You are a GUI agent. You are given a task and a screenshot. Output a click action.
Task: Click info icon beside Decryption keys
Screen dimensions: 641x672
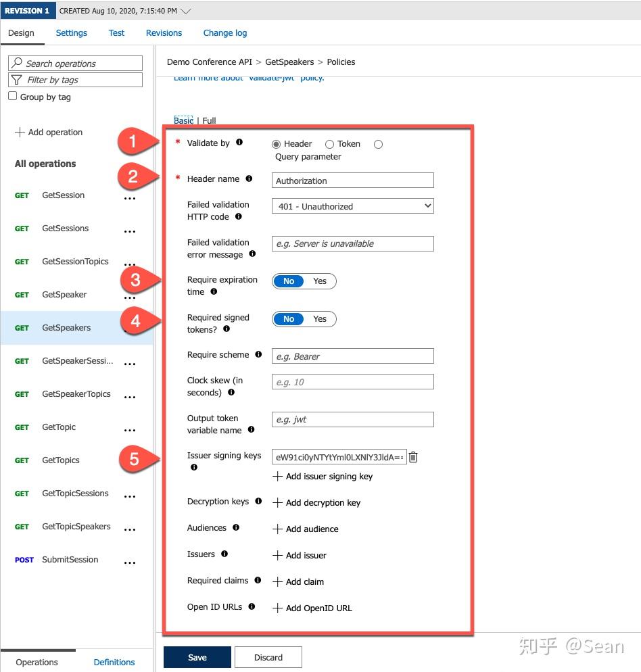click(x=258, y=501)
